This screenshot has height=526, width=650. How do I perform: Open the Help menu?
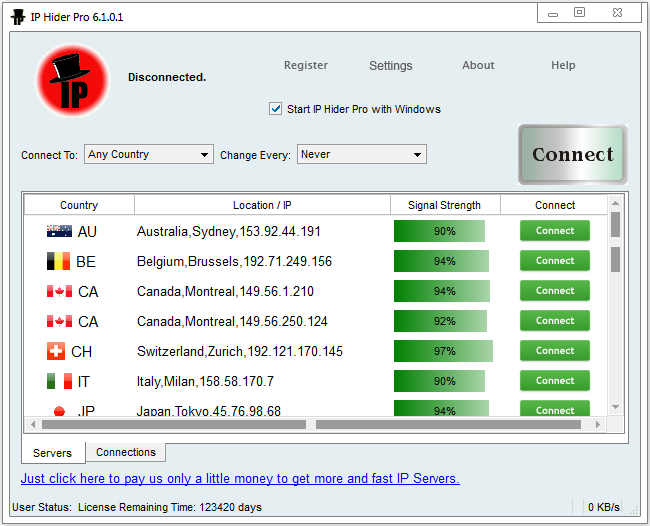563,65
